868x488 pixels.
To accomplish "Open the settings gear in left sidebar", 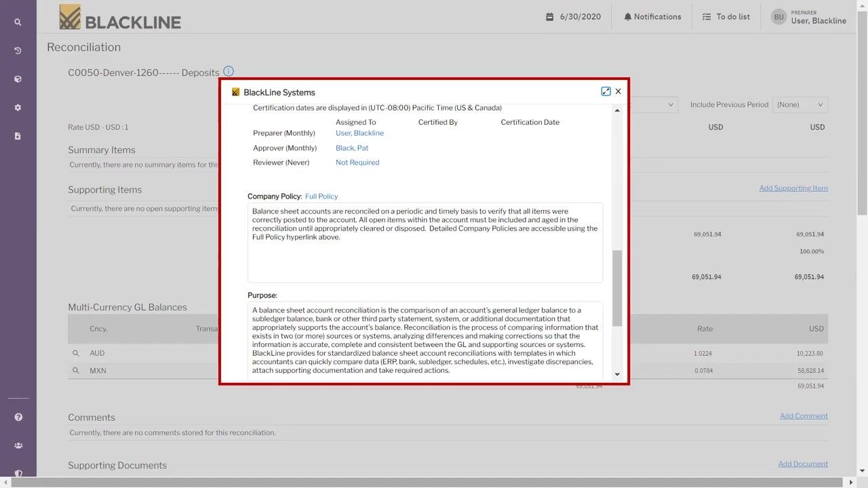I will click(18, 108).
